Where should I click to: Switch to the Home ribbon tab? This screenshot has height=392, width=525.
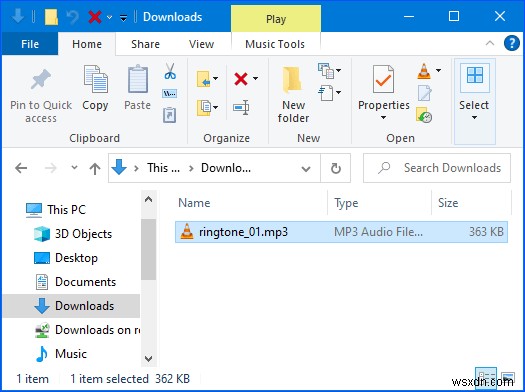tap(87, 44)
